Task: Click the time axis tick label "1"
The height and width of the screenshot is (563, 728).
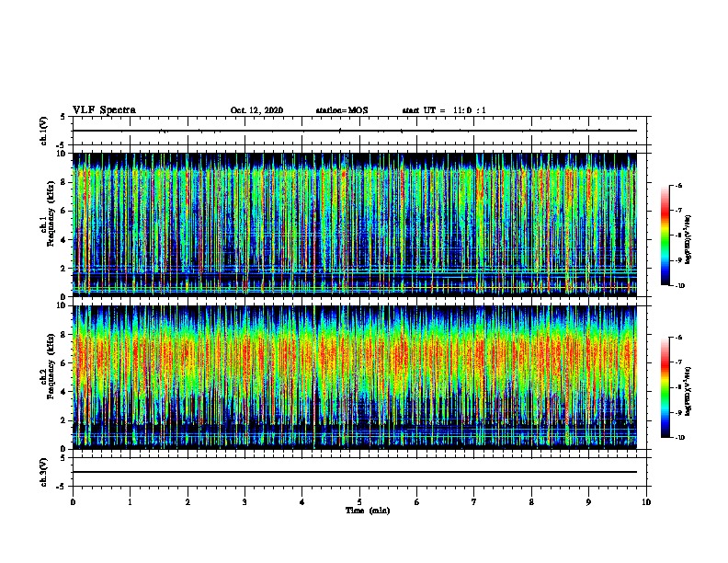Action: point(130,502)
